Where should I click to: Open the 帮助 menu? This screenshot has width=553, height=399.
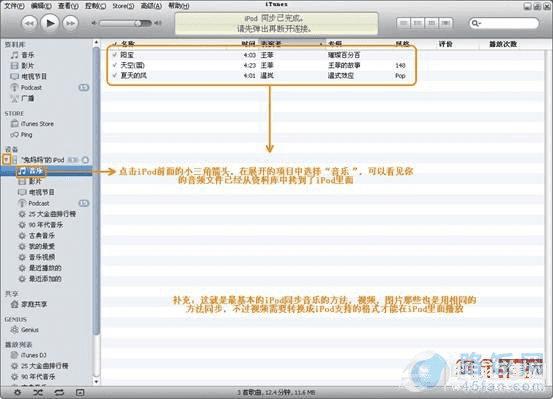click(x=178, y=6)
